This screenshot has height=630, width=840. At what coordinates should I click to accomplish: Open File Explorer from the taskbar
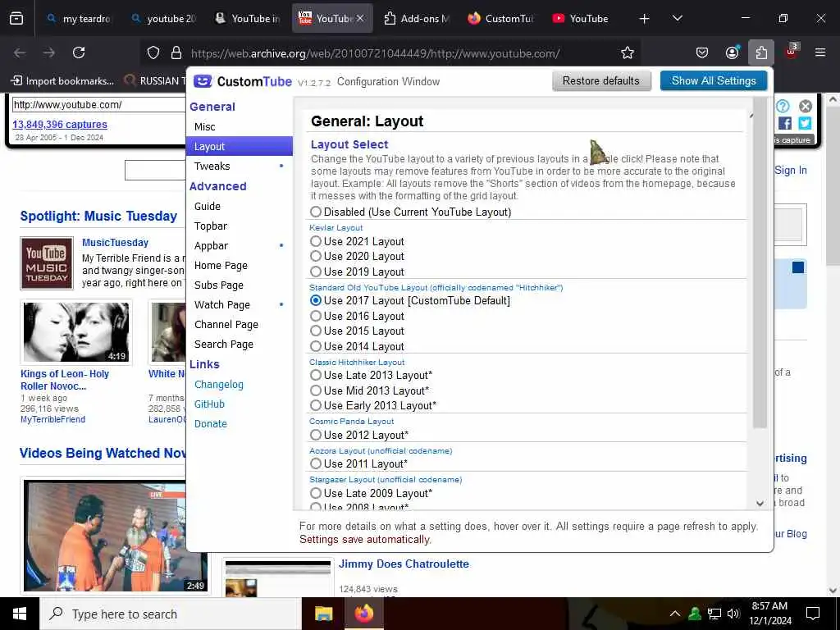point(323,614)
